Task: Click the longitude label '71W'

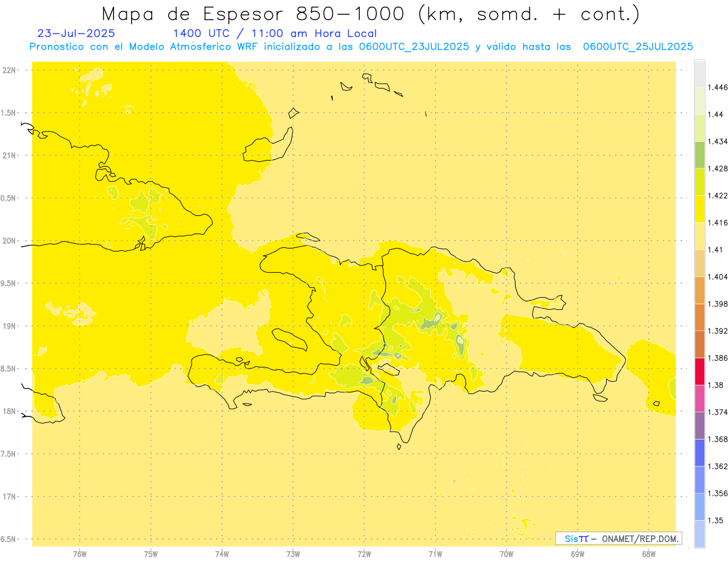Action: (436, 554)
